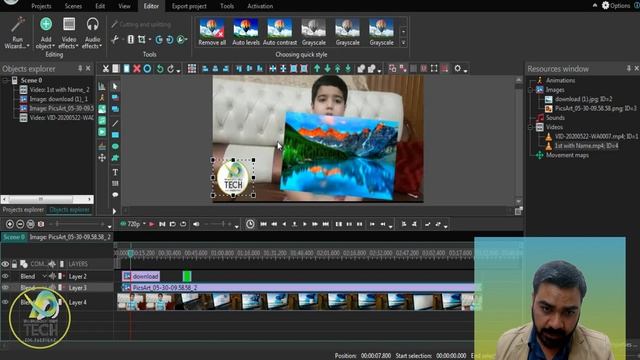The height and width of the screenshot is (360, 640).
Task: Jump to the start of the timeline
Action: [263, 224]
